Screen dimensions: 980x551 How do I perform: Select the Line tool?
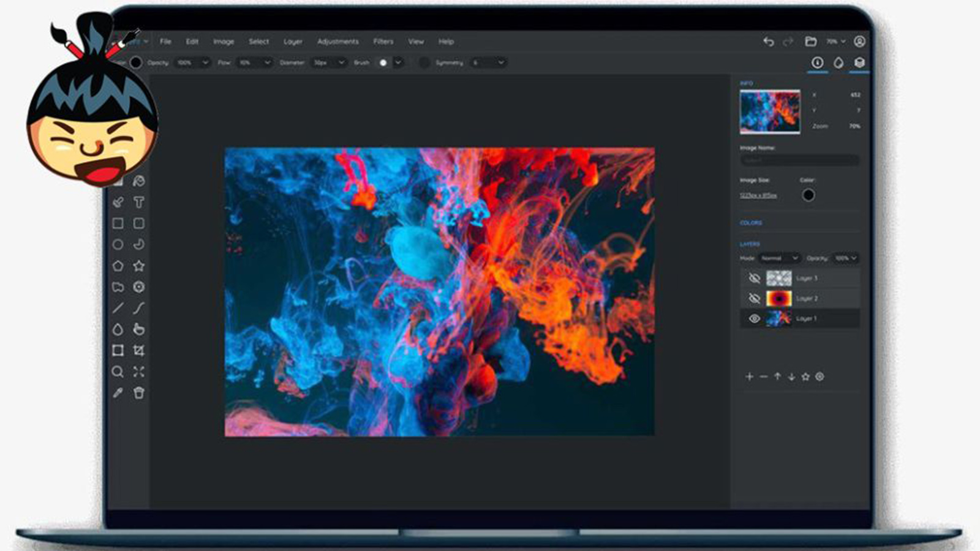click(x=118, y=308)
